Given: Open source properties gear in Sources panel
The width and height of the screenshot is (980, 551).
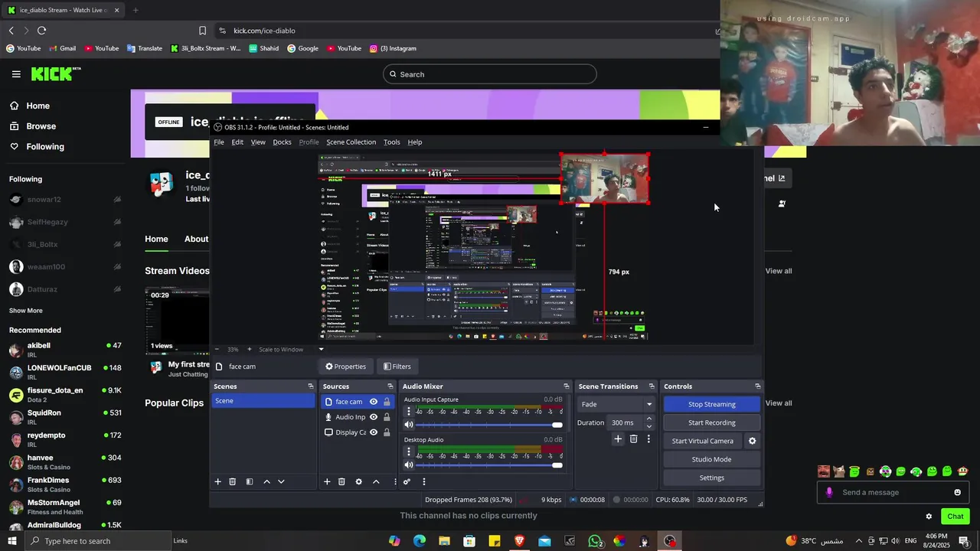Looking at the screenshot, I should point(358,481).
